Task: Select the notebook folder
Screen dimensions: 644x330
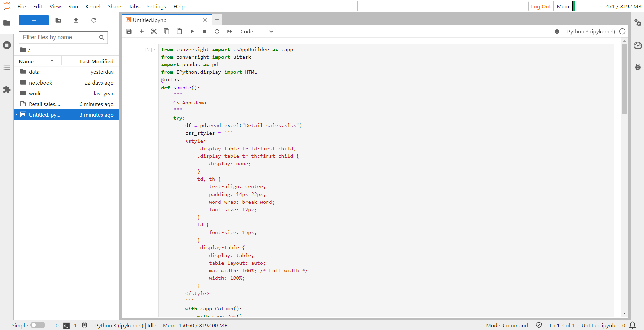Action: click(66, 82)
